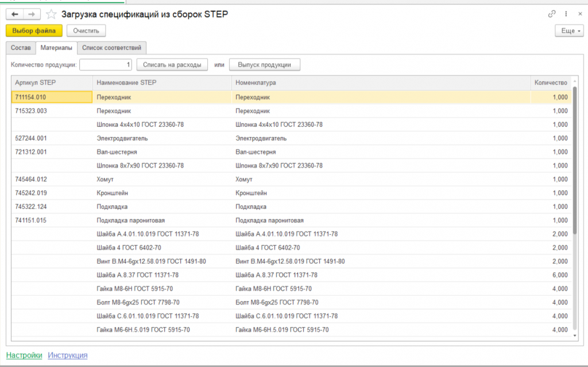Select article 527244.001
588x367 pixels.
[x=52, y=138]
